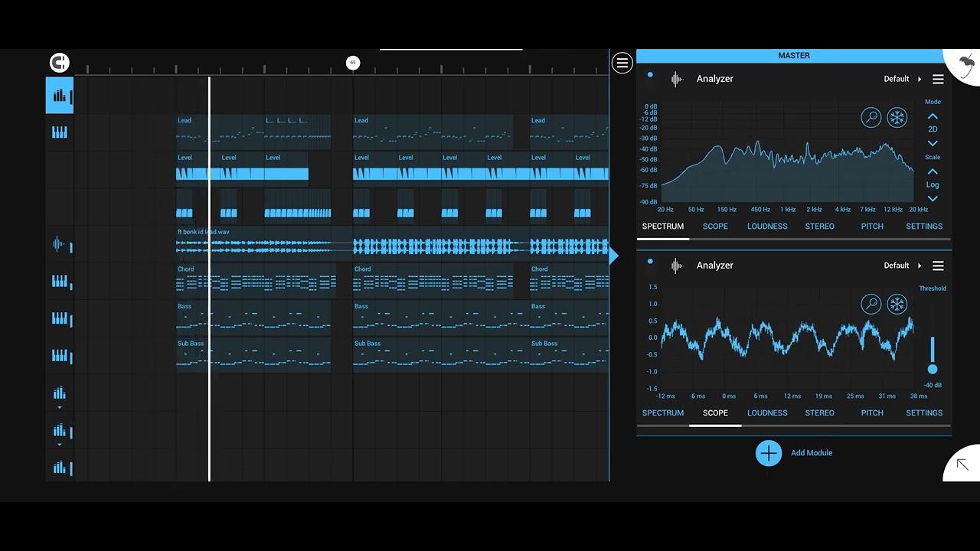Step Mode up with chevron above 2D
Viewport: 980px width, 551px height.
[x=933, y=116]
